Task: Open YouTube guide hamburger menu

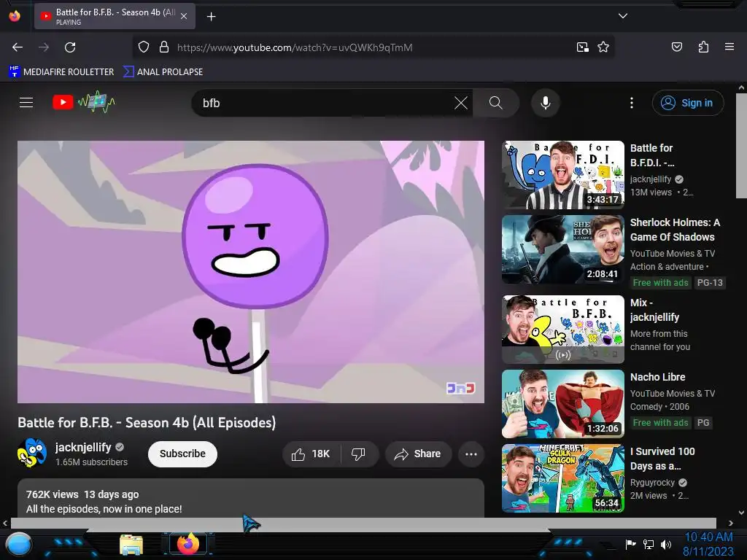Action: pyautogui.click(x=26, y=102)
